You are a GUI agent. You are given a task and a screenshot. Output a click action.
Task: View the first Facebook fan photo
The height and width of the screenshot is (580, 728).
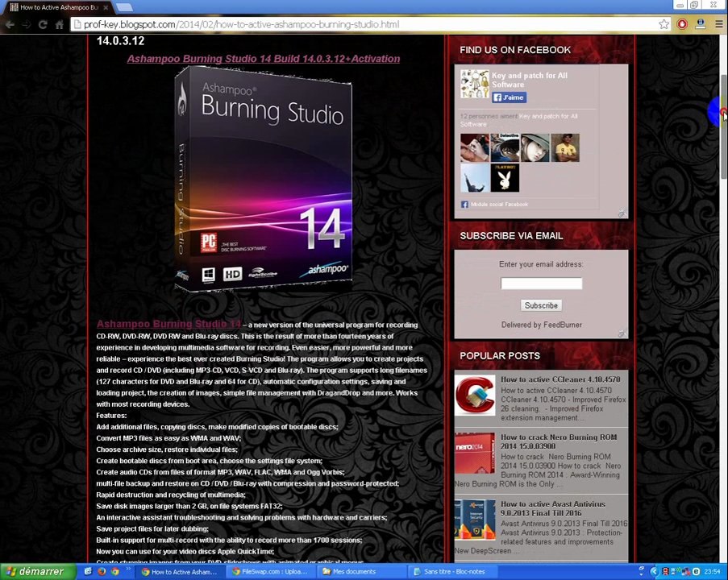click(x=475, y=147)
